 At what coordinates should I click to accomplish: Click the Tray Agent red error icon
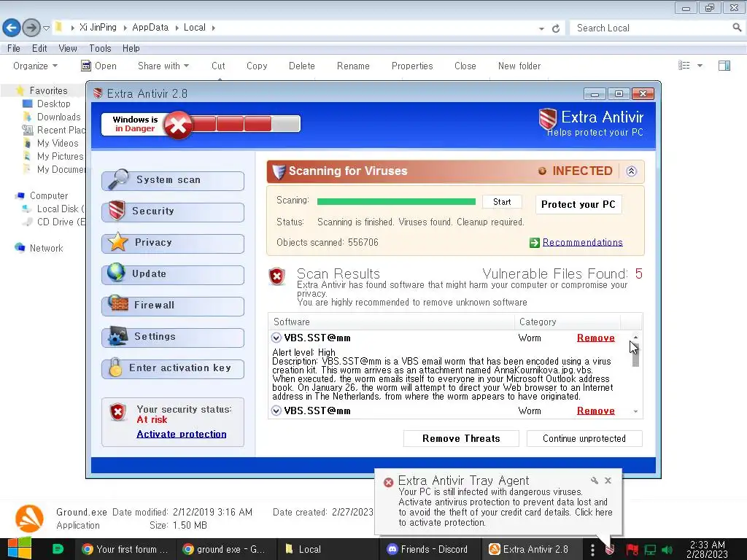click(x=388, y=482)
